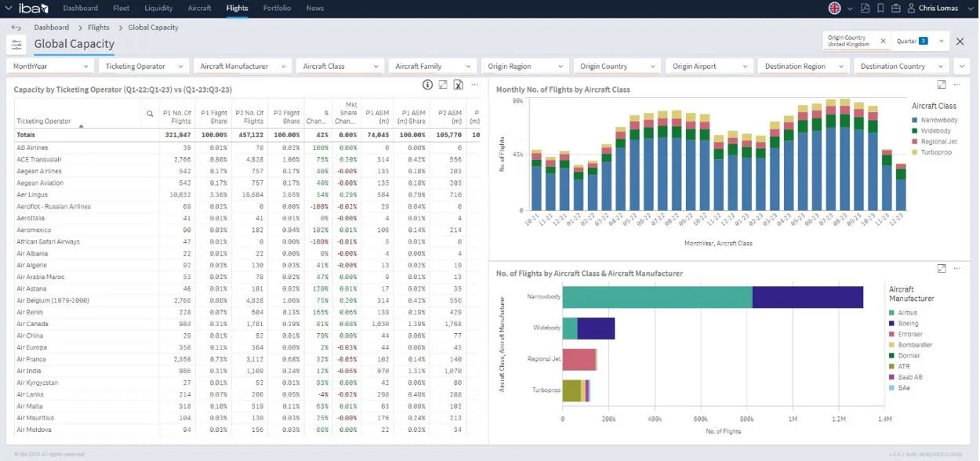Image resolution: width=980 pixels, height=461 pixels.
Task: Open the Chris Lomas account dropdown
Action: point(971,8)
